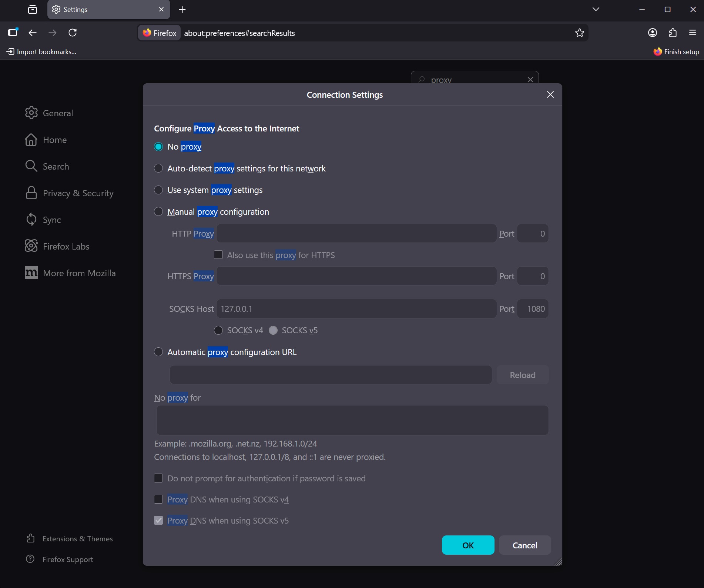The width and height of the screenshot is (704, 588).
Task: Click the Reload button for proxy URL
Action: click(x=522, y=374)
